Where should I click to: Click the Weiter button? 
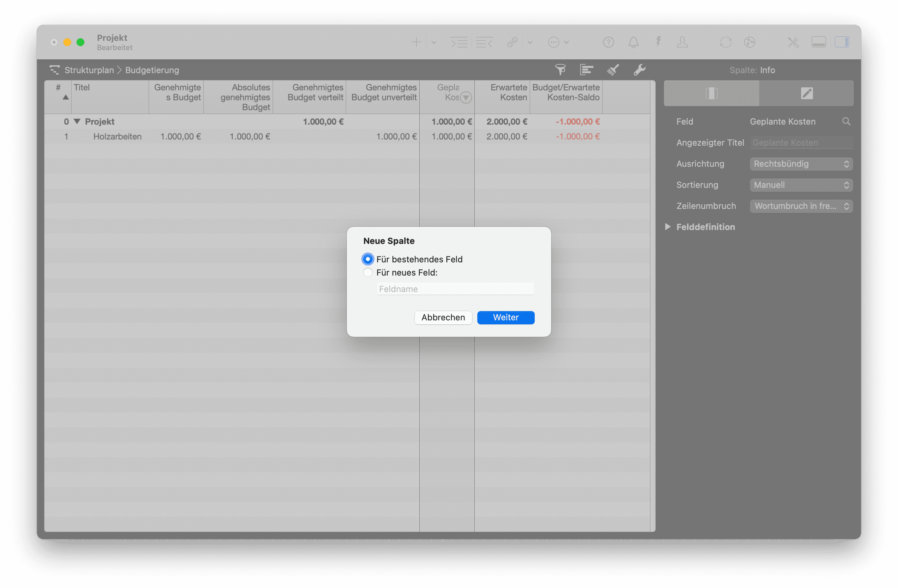(x=506, y=317)
